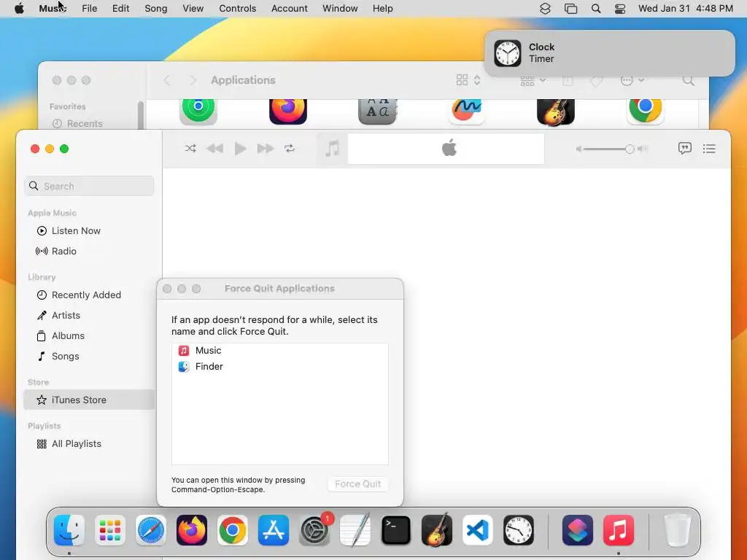This screenshot has height=560, width=747.
Task: Open App Store from the Dock
Action: pyautogui.click(x=274, y=530)
